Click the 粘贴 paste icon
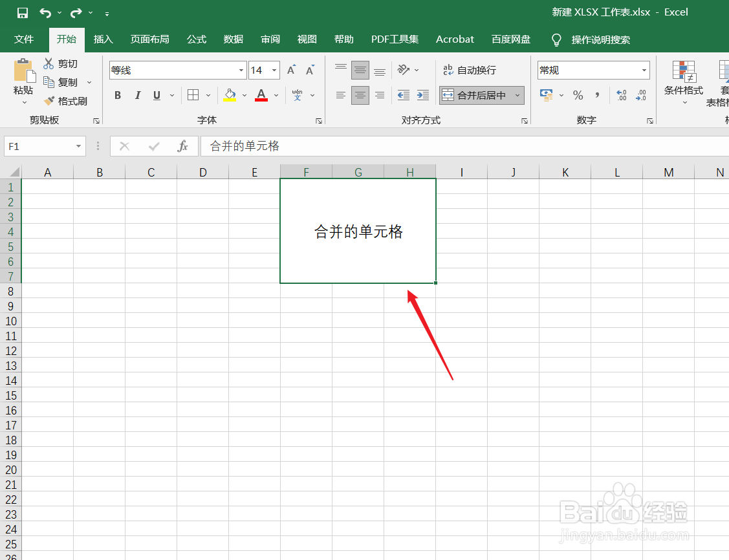 (23, 70)
